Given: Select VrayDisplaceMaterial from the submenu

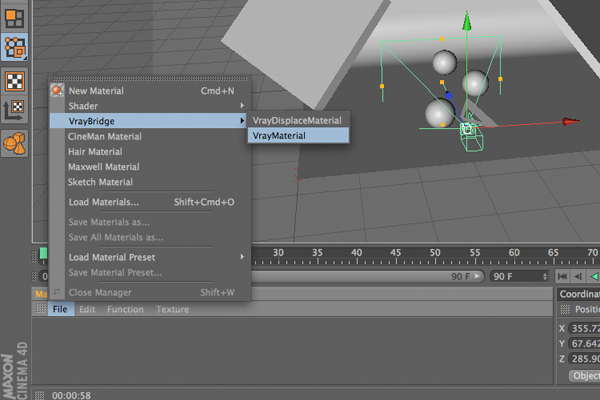Looking at the screenshot, I should coord(298,121).
